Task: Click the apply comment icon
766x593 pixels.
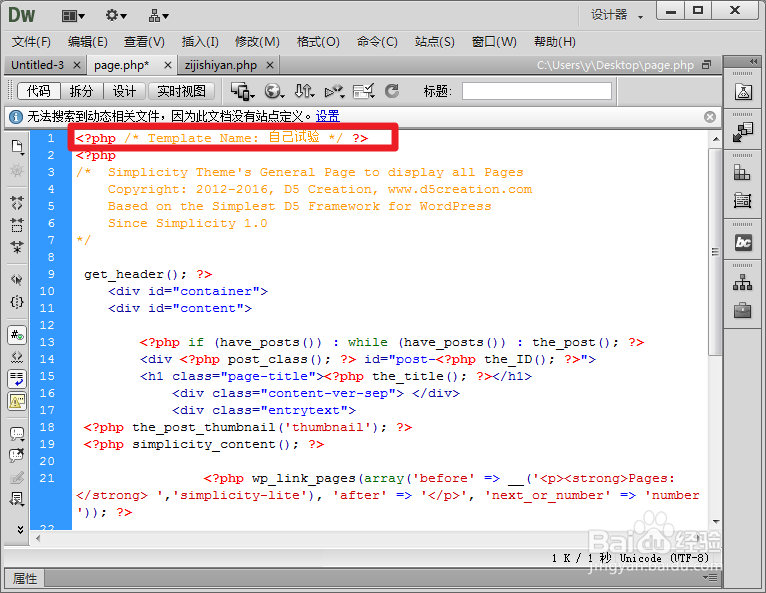Action: point(17,434)
